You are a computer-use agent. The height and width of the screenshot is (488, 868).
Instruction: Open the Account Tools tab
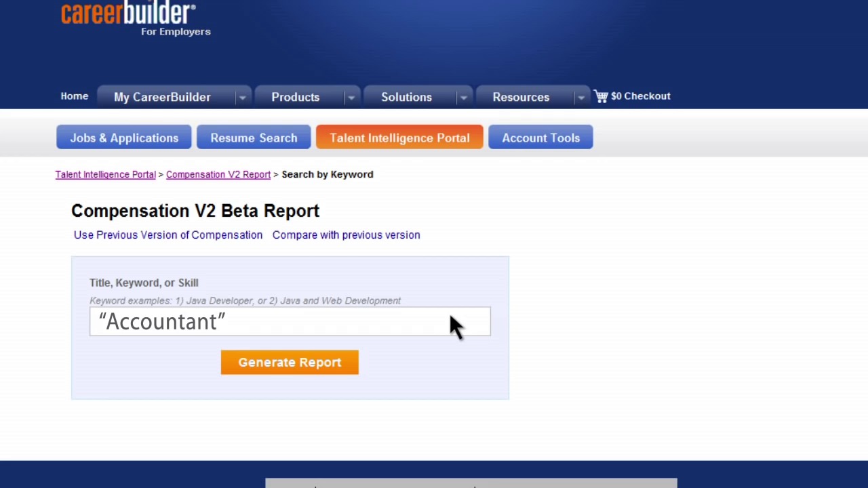pos(540,138)
